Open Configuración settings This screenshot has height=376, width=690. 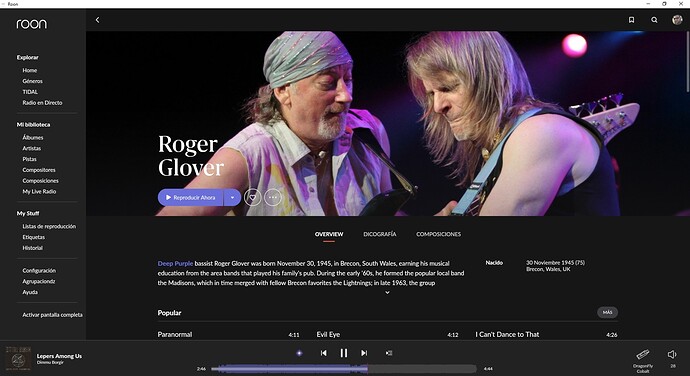(x=39, y=271)
